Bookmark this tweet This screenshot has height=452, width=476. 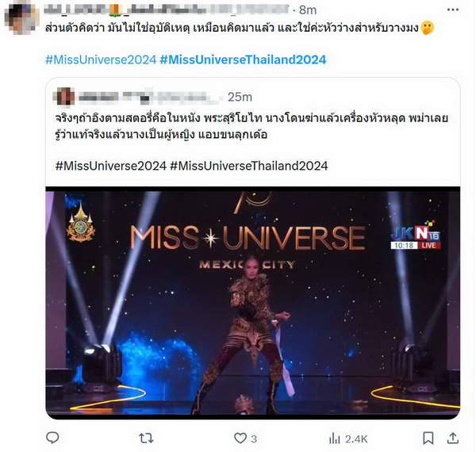click(428, 438)
